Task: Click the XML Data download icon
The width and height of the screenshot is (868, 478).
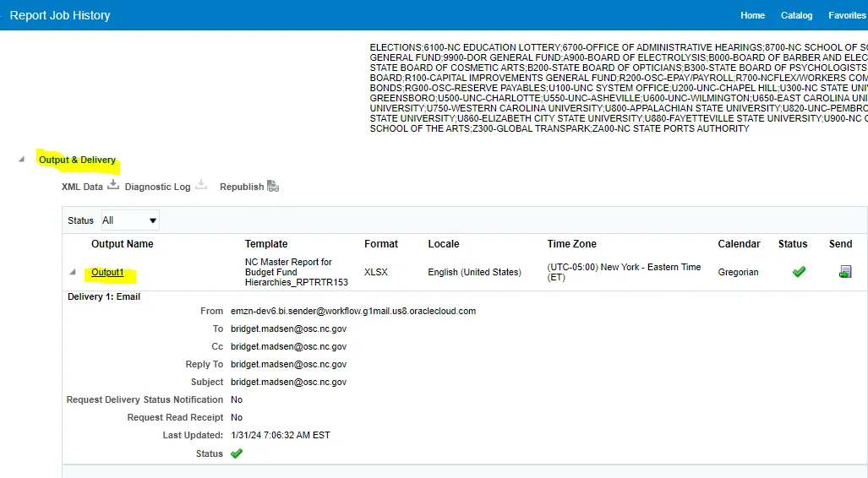Action: coord(113,186)
